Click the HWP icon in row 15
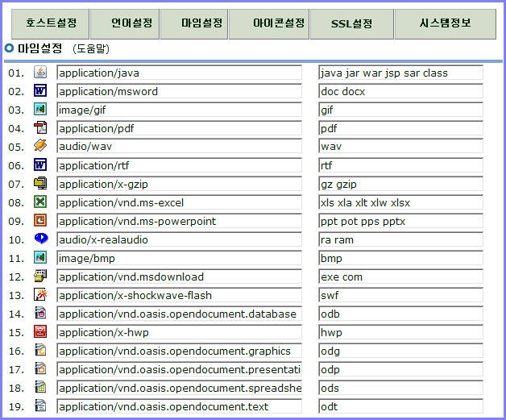 40,332
